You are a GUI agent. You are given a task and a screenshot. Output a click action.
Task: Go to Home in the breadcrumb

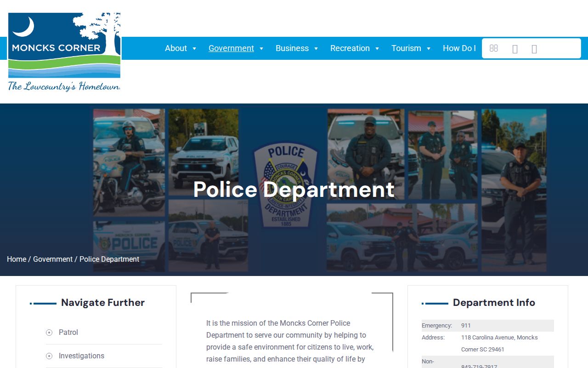tap(17, 259)
